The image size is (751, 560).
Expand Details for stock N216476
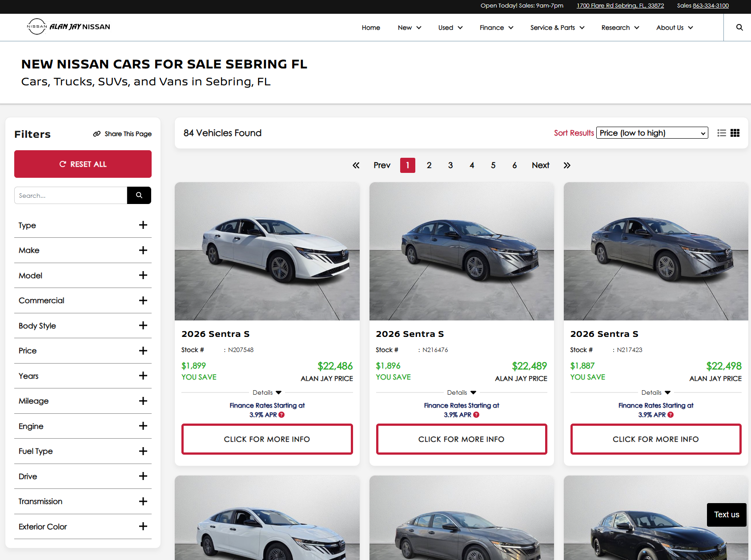point(462,392)
